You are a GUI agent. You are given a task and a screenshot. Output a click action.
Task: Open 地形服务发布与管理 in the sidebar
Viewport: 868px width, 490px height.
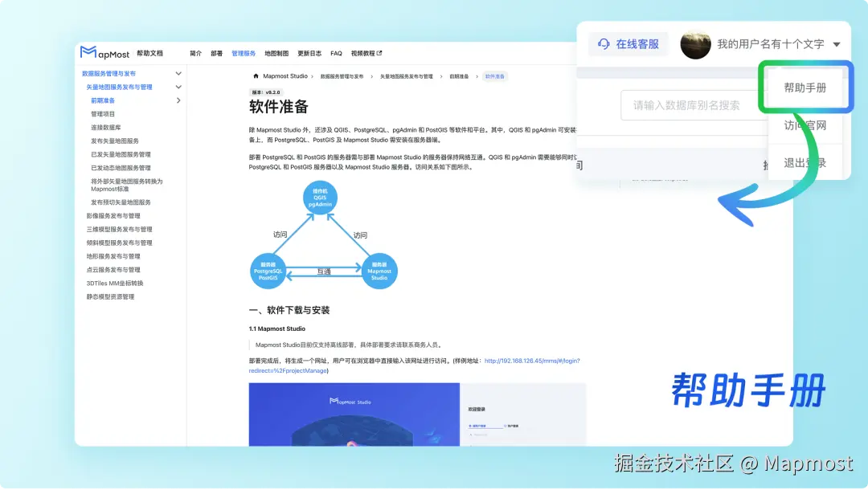click(113, 256)
